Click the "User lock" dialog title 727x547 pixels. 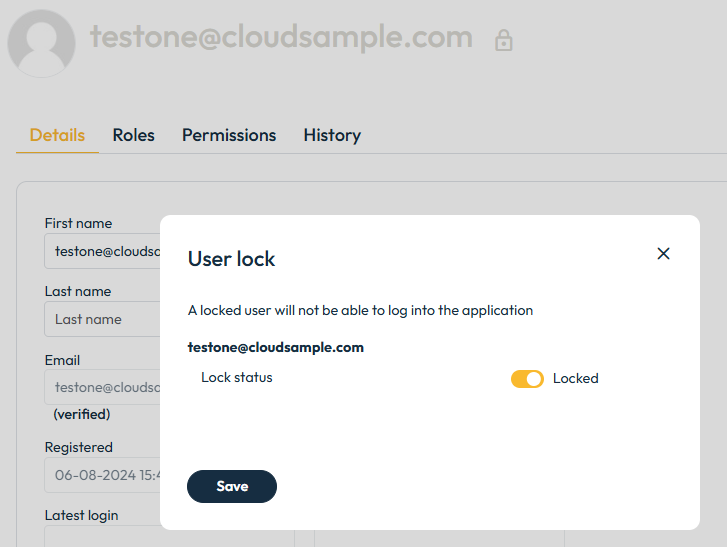(x=232, y=259)
